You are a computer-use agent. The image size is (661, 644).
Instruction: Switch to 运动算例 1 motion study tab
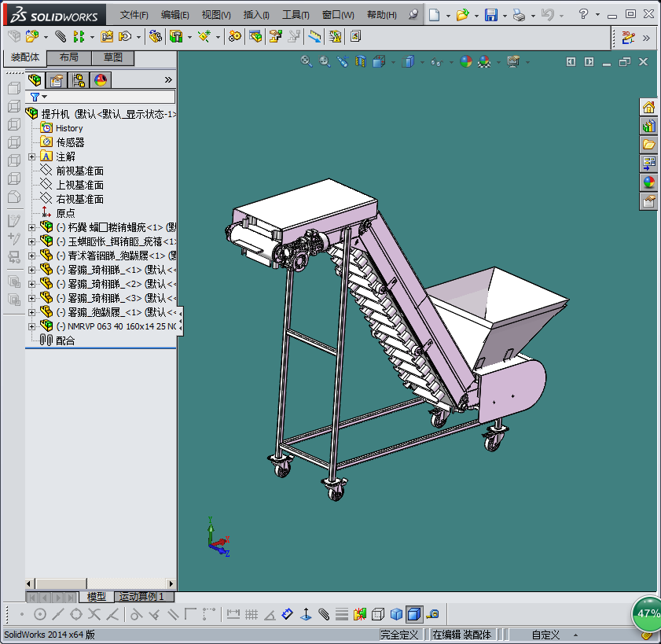coord(144,597)
